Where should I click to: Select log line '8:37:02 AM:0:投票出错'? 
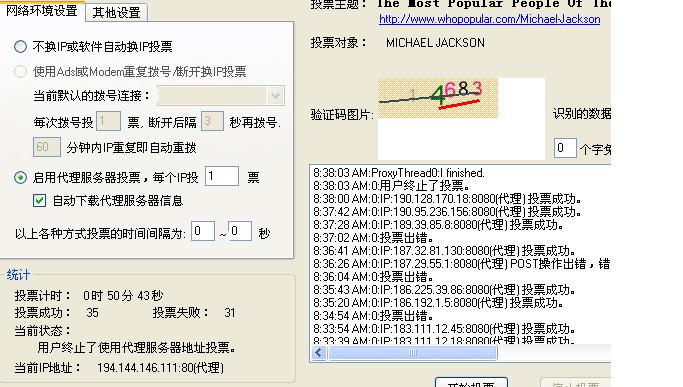click(x=373, y=238)
